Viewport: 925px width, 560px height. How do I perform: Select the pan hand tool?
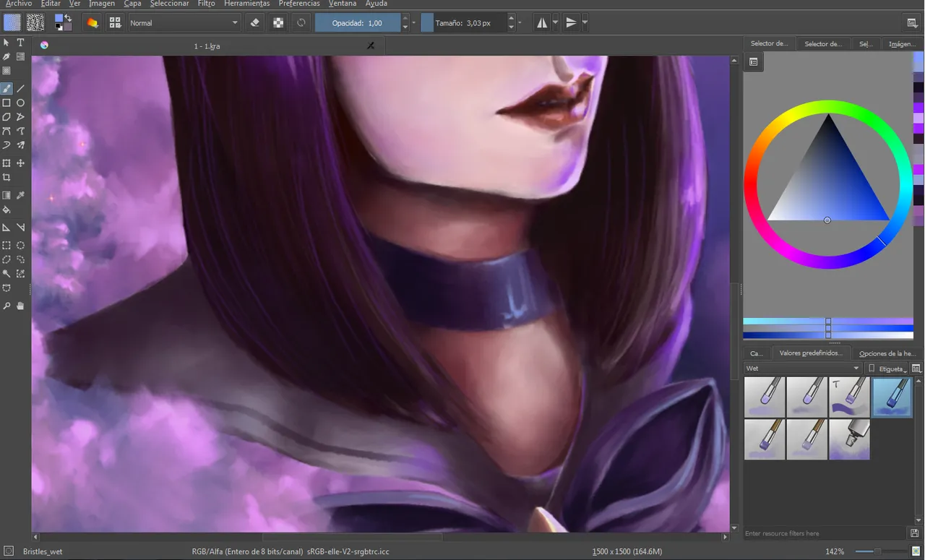[20, 306]
